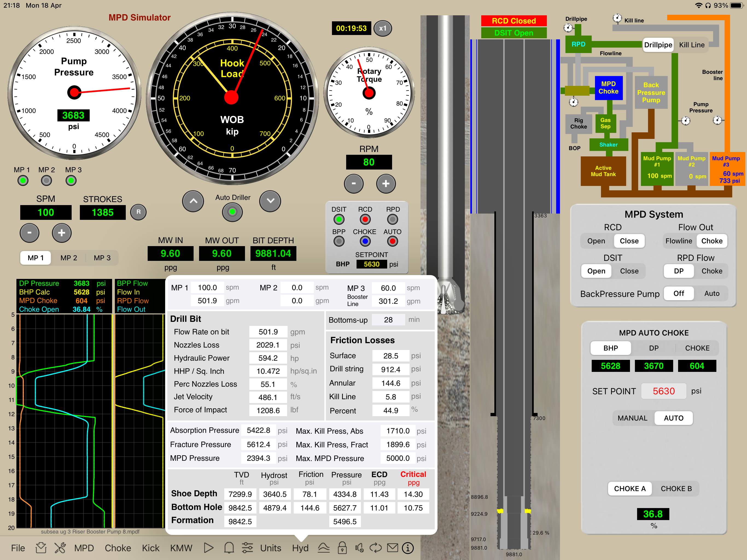Reset strokes with the R button

coord(138,212)
